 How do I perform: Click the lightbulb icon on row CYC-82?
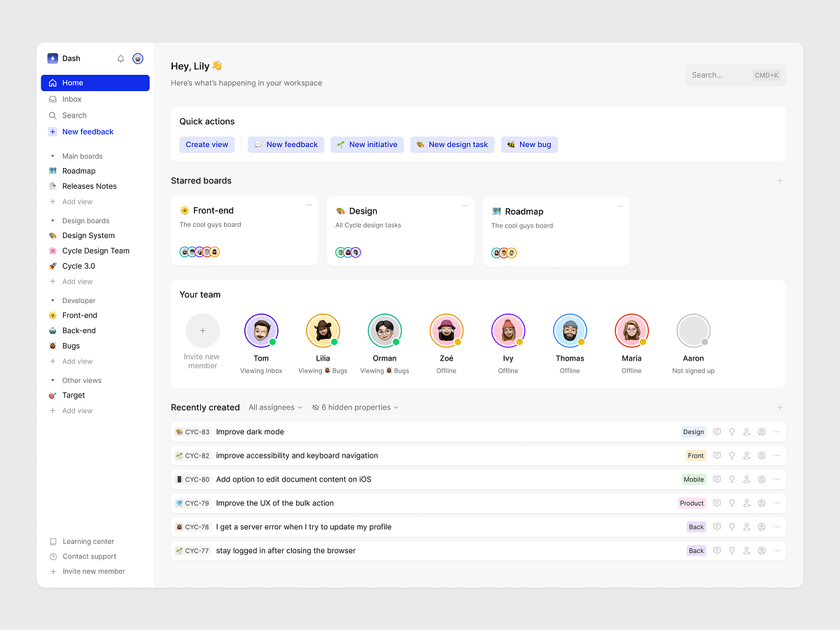[x=731, y=456]
